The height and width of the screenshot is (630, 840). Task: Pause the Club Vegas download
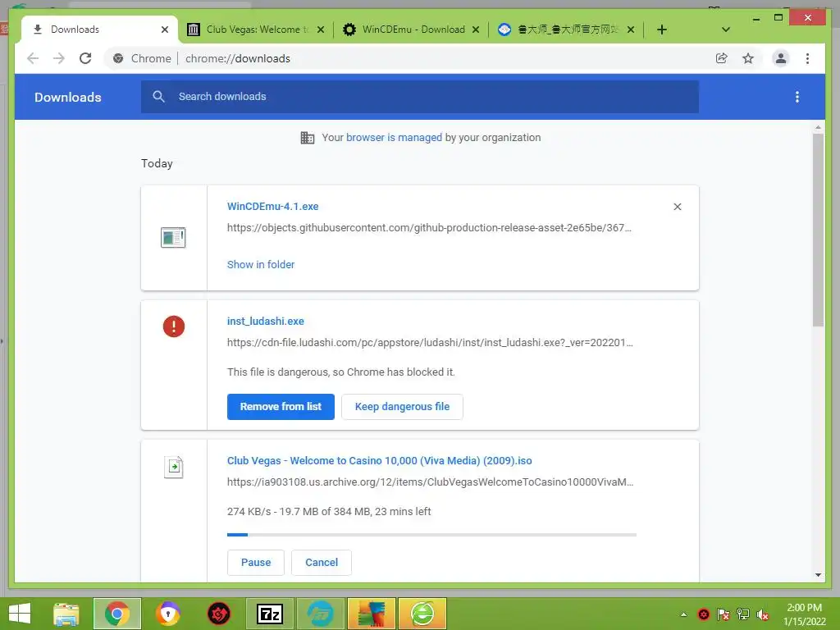(x=256, y=563)
